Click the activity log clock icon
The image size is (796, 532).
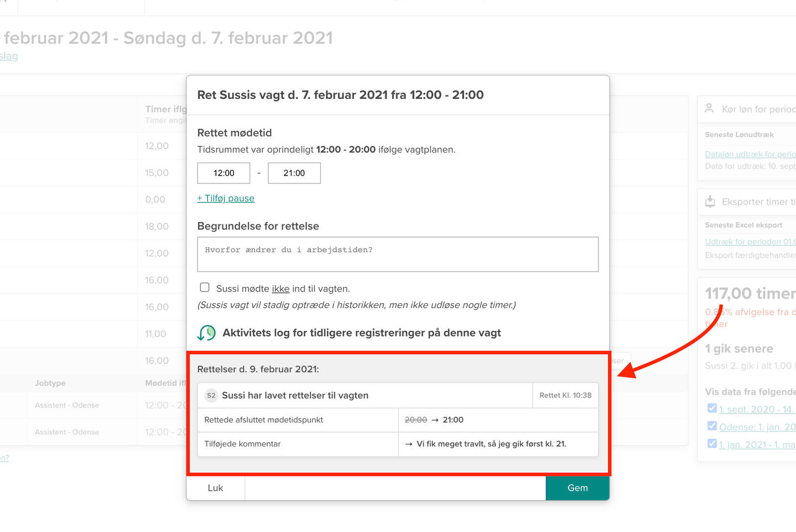(206, 333)
